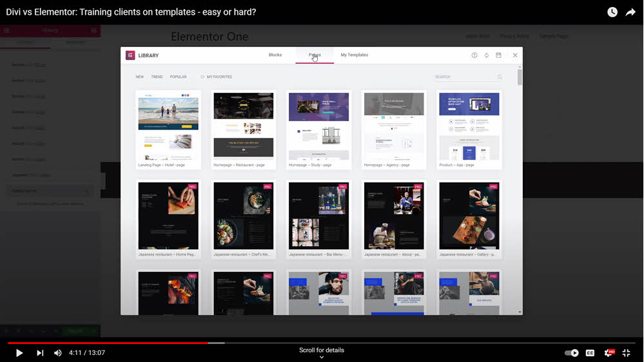The height and width of the screenshot is (362, 644).
Task: Expand Scroll for details chevron
Action: [321, 357]
